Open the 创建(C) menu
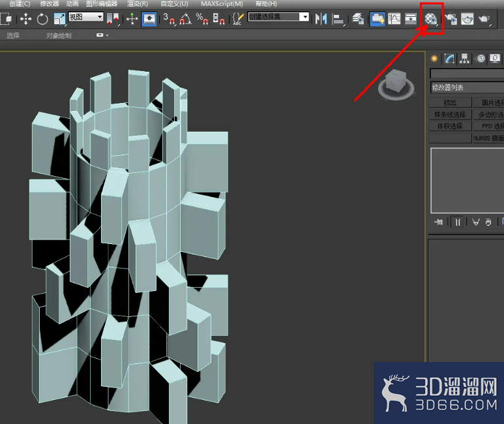This screenshot has width=504, height=424. tap(20, 4)
